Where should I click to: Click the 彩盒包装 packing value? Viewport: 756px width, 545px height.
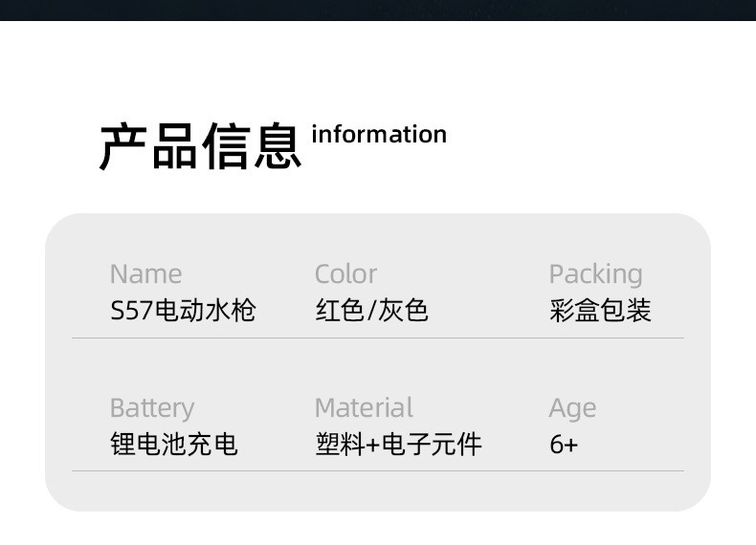tap(600, 310)
